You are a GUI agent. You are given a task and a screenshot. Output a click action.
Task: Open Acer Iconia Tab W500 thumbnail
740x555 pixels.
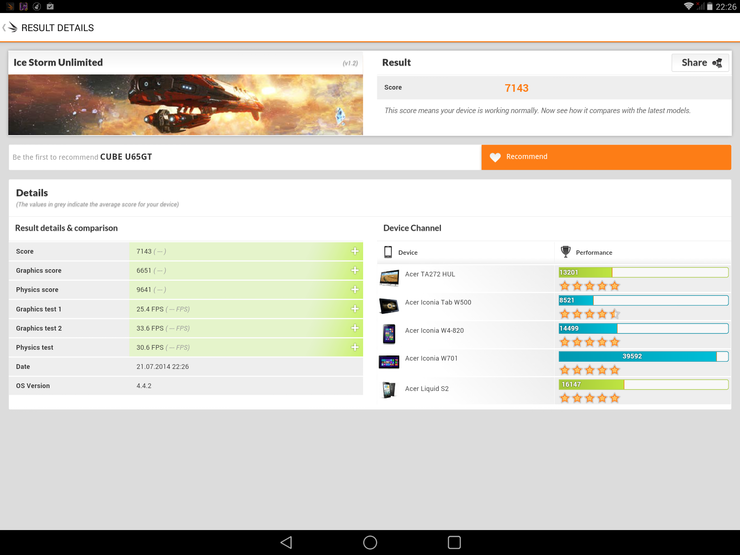pyautogui.click(x=389, y=306)
